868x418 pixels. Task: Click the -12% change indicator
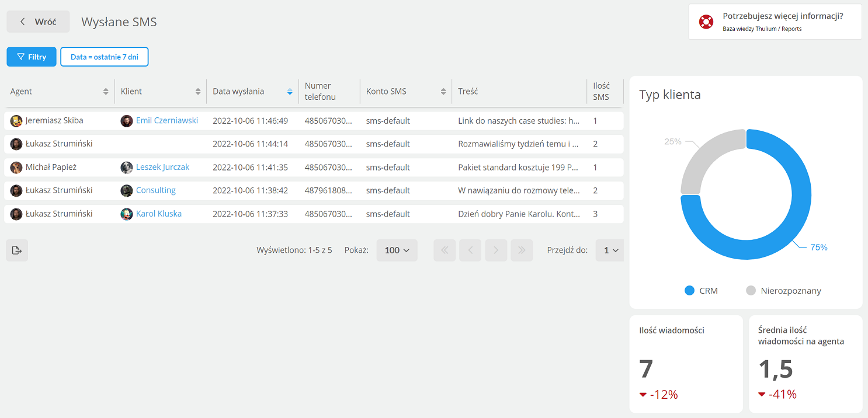(659, 395)
